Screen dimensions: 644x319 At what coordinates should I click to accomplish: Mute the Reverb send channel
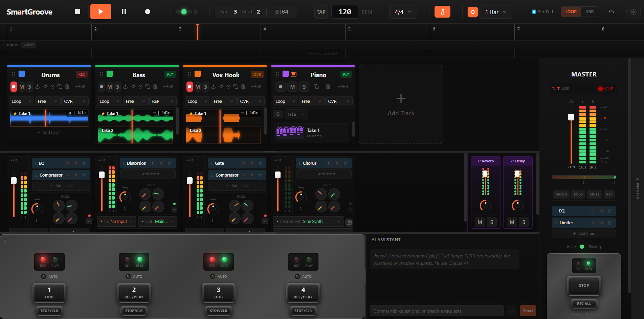pos(480,222)
